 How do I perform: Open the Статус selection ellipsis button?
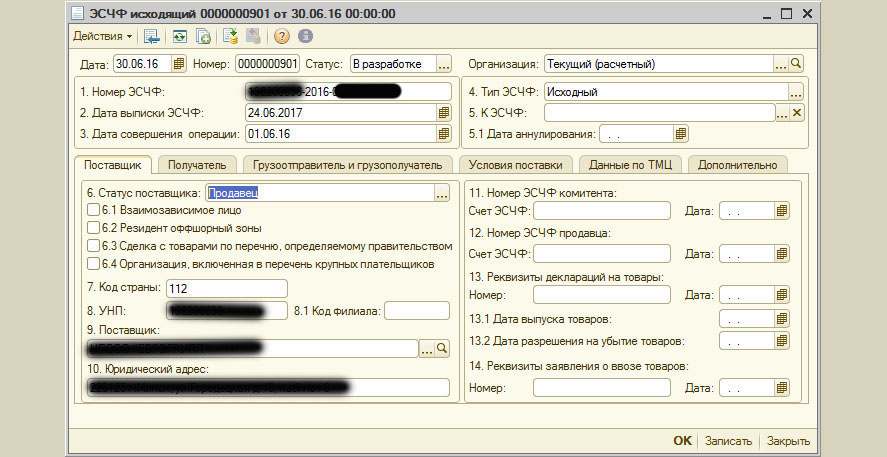click(x=443, y=64)
